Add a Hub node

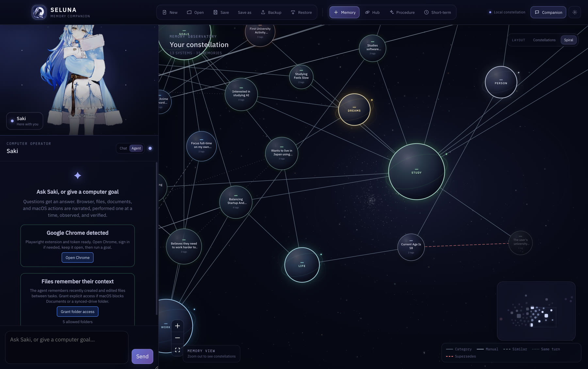click(x=372, y=12)
